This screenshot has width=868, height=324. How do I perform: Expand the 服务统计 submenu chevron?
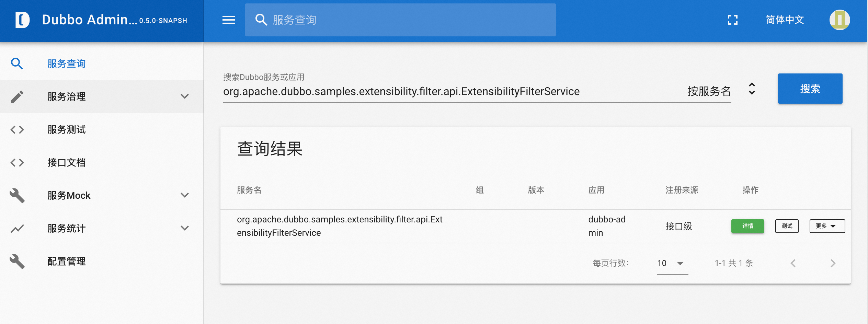pyautogui.click(x=185, y=228)
